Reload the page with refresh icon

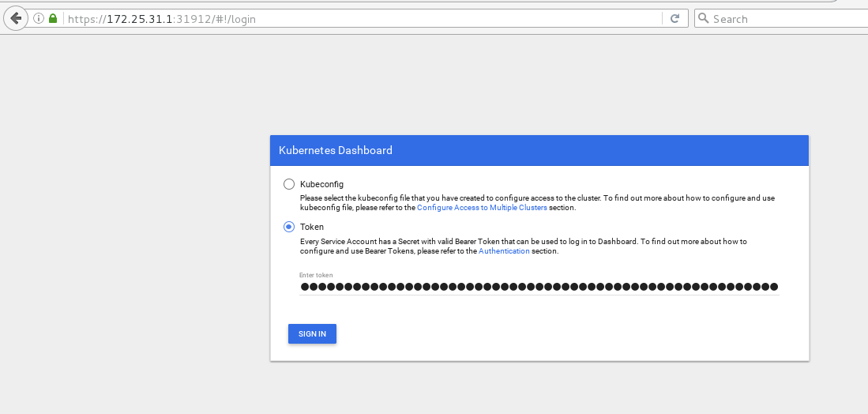674,18
